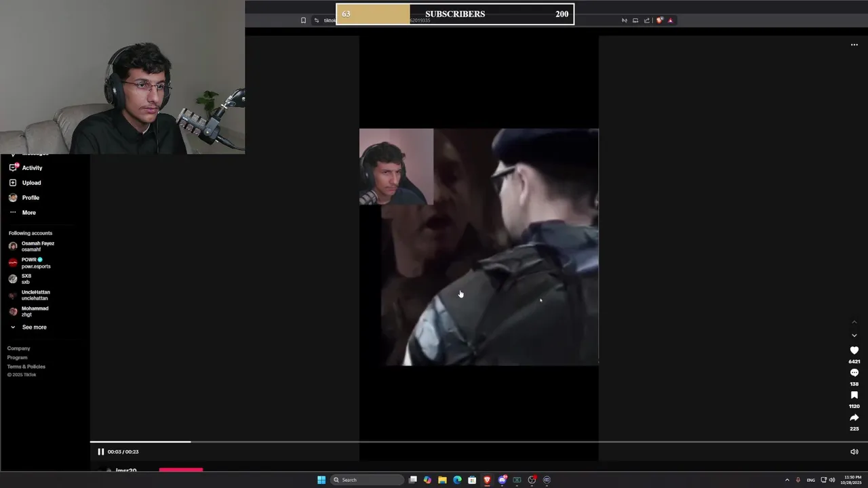Screen dimensions: 868x488
Task: Click the N icon in the browser toolbar
Action: pyautogui.click(x=624, y=20)
